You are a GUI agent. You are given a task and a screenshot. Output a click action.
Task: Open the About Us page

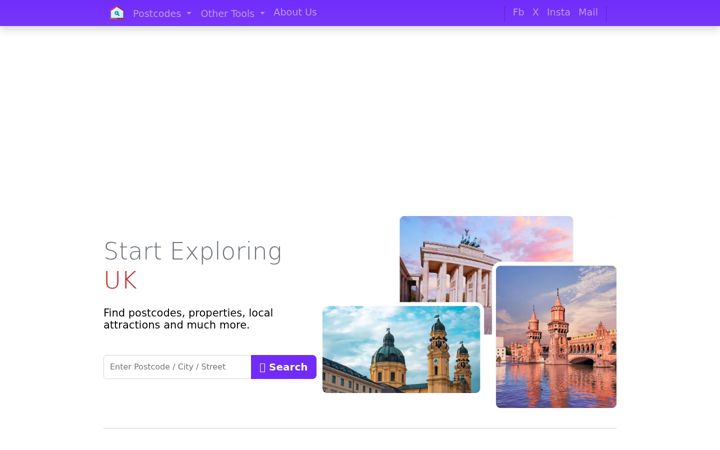(295, 12)
